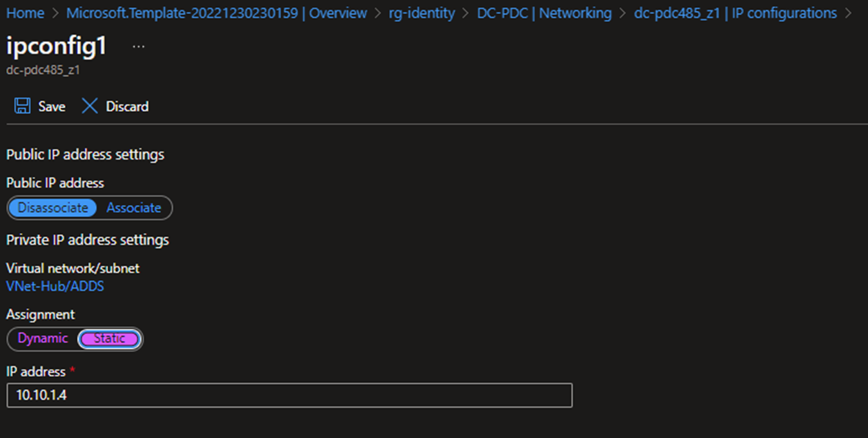Open the ellipsis menu beside ipconfig1
The image size is (868, 438).
(x=139, y=46)
